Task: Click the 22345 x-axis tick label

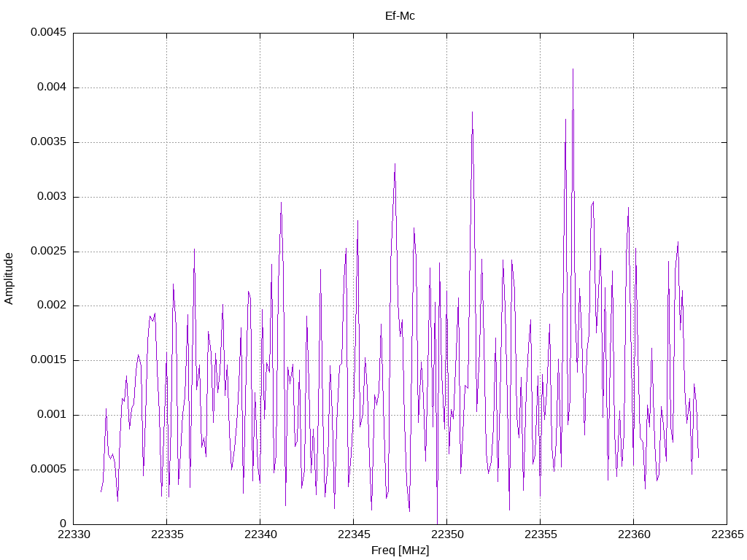Action: click(x=354, y=534)
